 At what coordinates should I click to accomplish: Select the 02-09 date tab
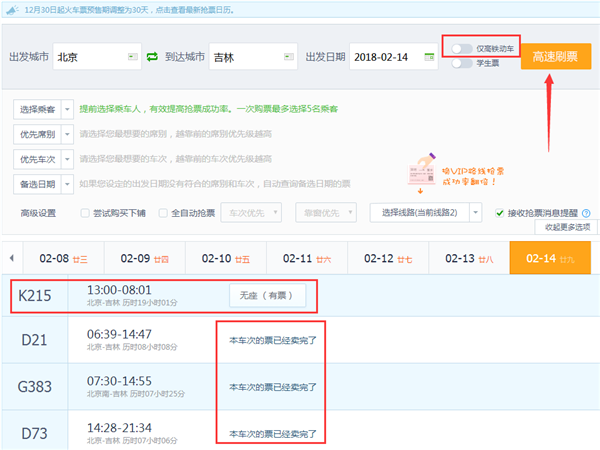pyautogui.click(x=145, y=258)
